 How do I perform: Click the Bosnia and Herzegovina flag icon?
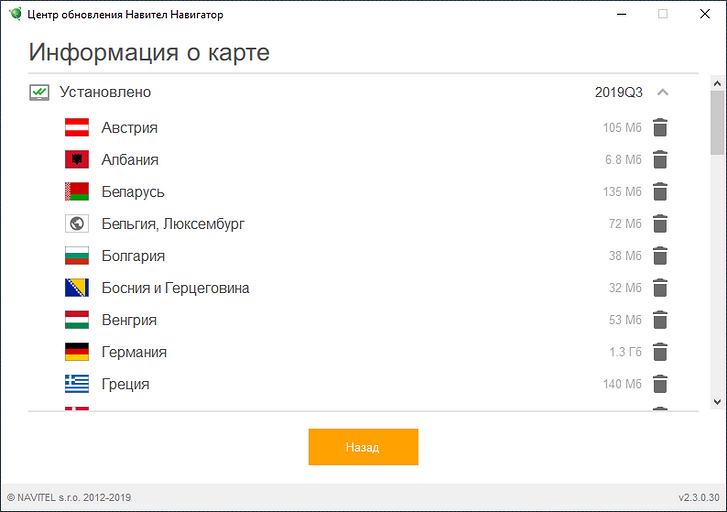(77, 288)
